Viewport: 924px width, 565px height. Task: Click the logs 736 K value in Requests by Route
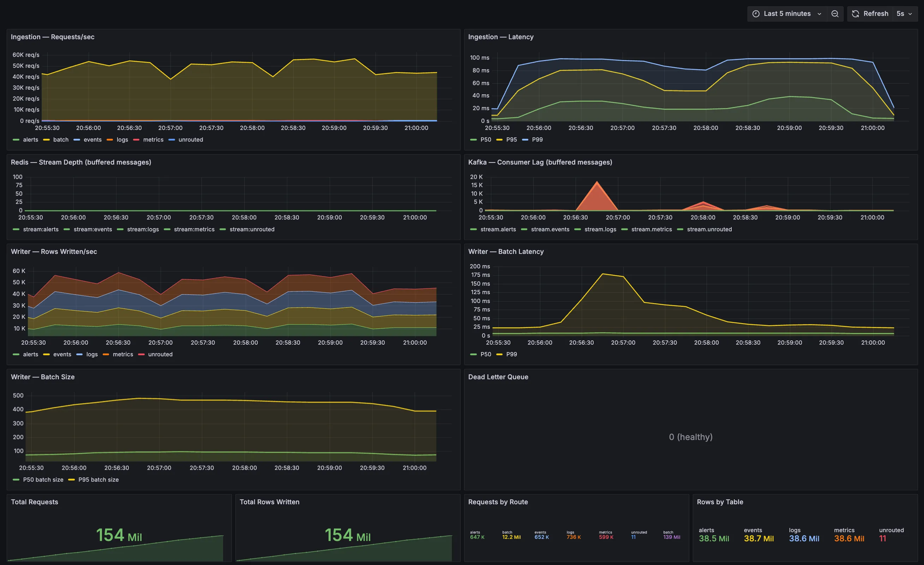[x=574, y=537]
